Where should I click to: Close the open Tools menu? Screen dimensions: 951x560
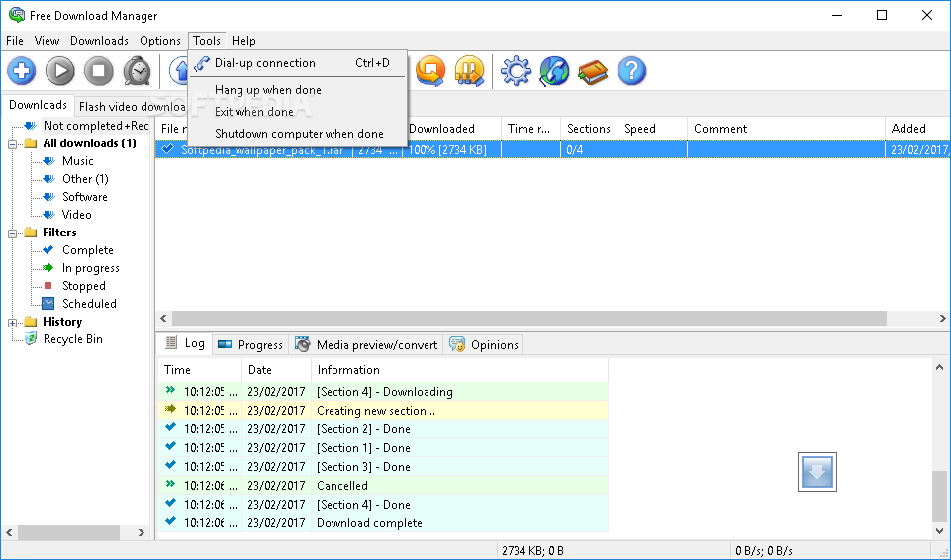click(x=207, y=41)
